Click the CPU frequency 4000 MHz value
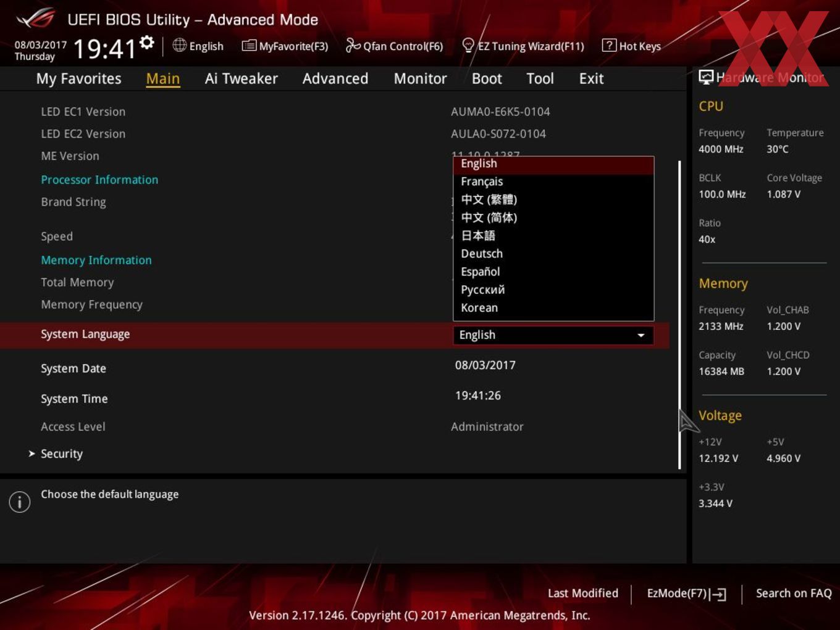840x630 pixels. click(x=721, y=149)
